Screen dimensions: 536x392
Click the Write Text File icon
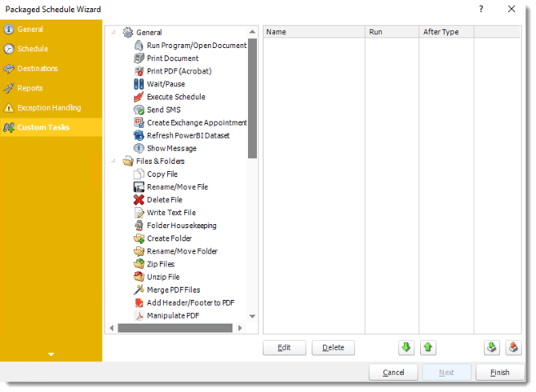138,213
